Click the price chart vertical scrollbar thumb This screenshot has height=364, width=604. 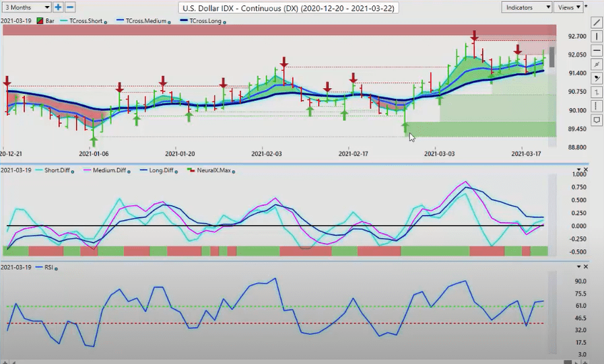click(552, 57)
